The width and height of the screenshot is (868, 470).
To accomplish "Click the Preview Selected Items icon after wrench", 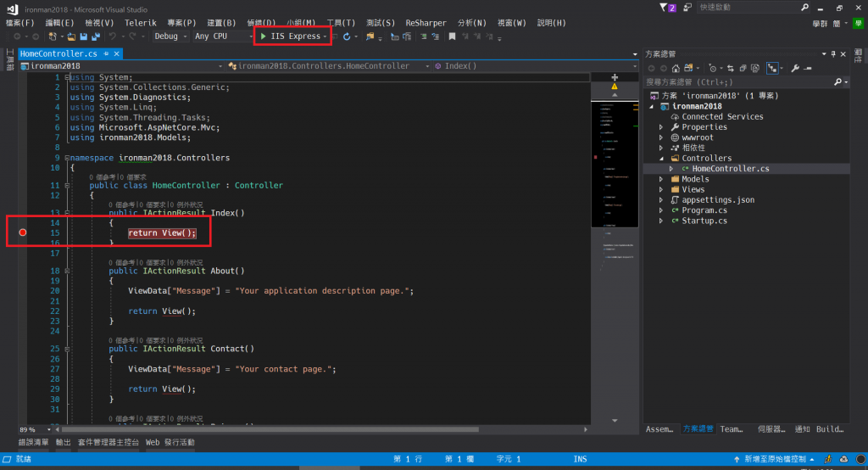I will [808, 68].
